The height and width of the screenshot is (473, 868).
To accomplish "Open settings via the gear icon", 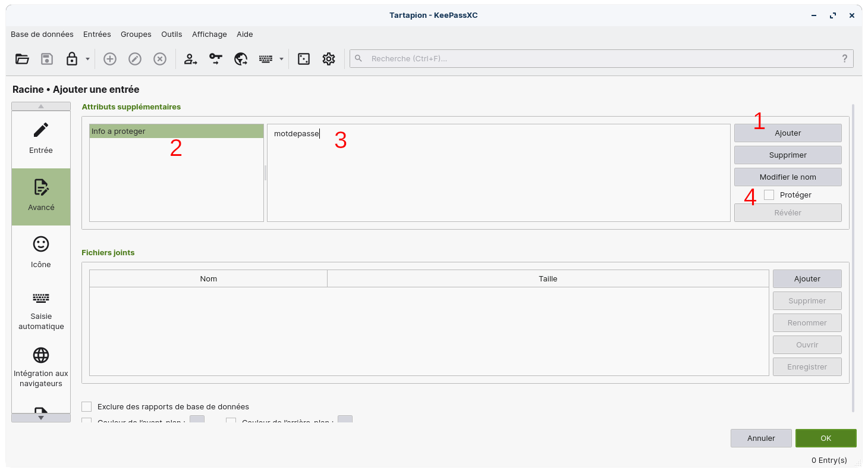I will click(x=329, y=58).
